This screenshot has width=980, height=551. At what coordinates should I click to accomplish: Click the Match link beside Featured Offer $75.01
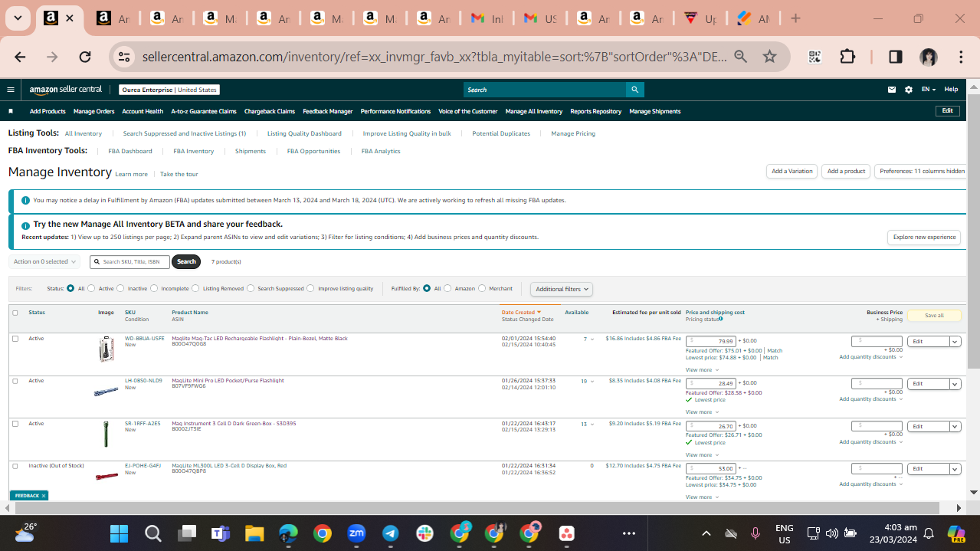[775, 351]
